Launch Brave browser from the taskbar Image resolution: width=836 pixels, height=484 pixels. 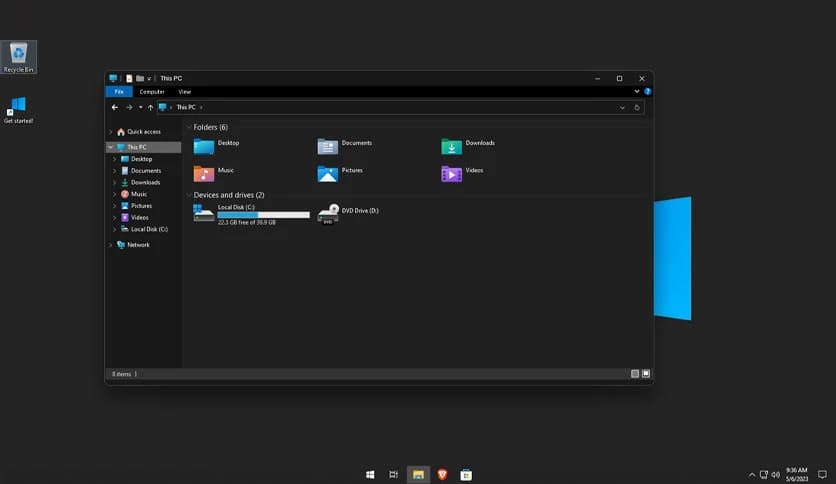pos(442,474)
